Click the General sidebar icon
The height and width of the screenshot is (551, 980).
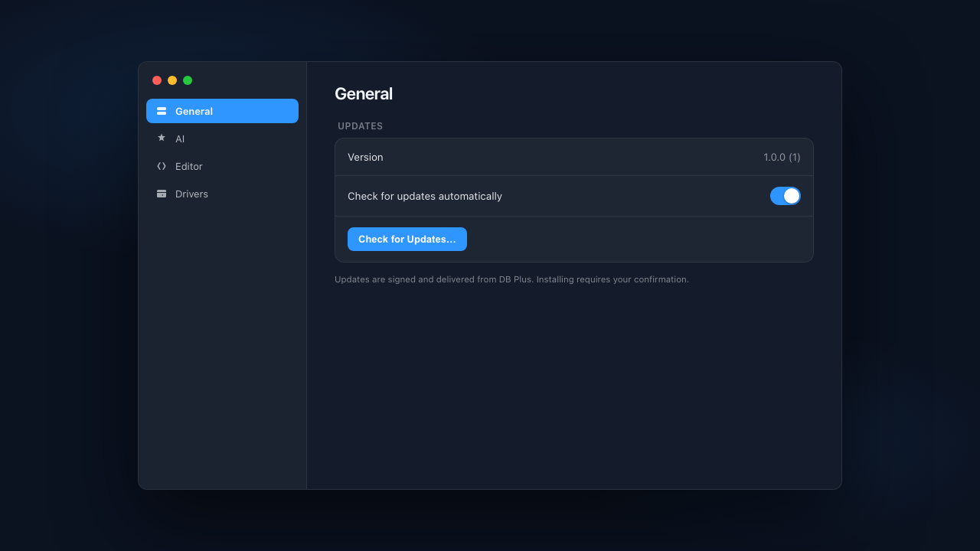tap(162, 111)
